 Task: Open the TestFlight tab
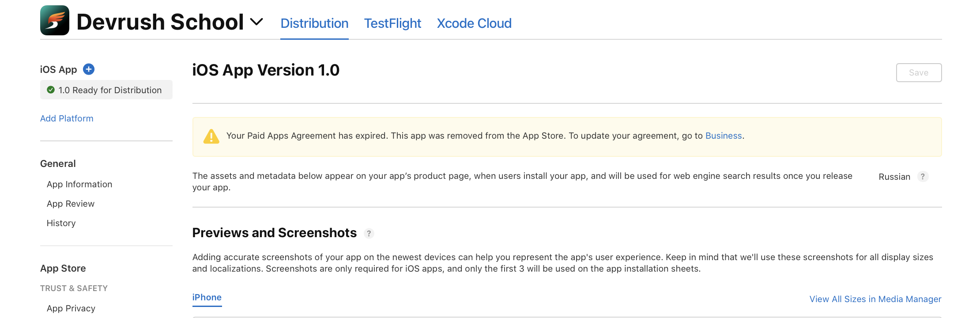(x=392, y=23)
